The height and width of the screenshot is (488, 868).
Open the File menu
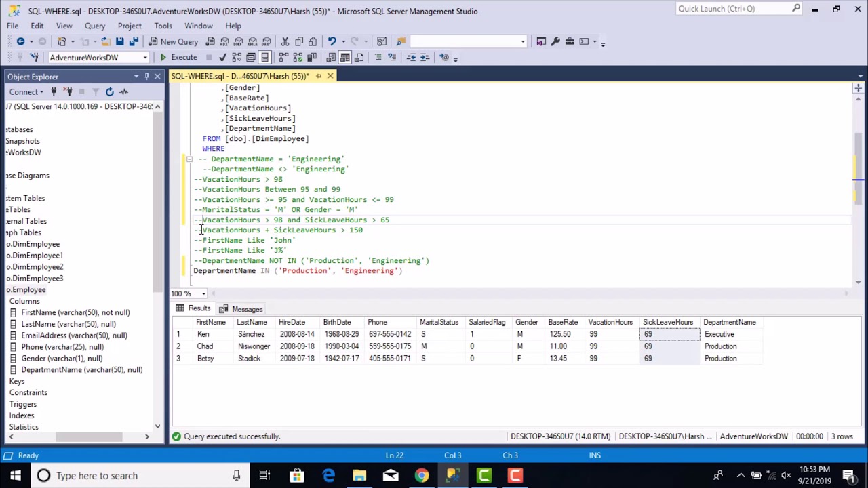12,26
